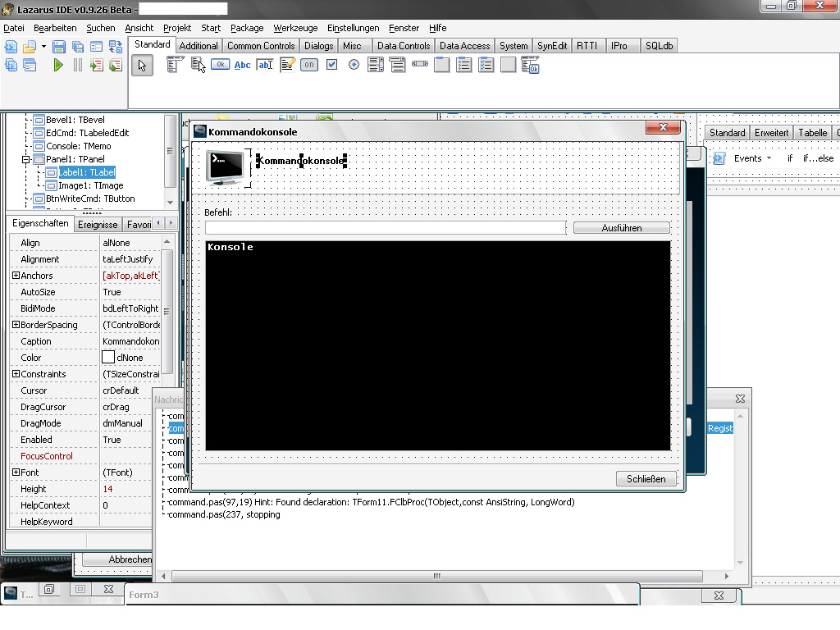Click the New Unit toolbar icon
This screenshot has height=630, width=840.
11,47
